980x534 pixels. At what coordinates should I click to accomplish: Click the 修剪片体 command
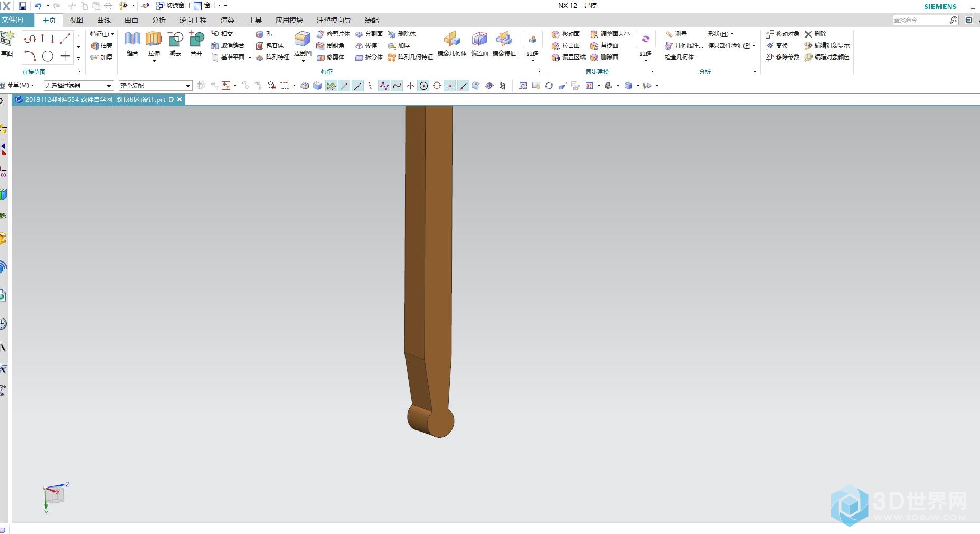[333, 34]
